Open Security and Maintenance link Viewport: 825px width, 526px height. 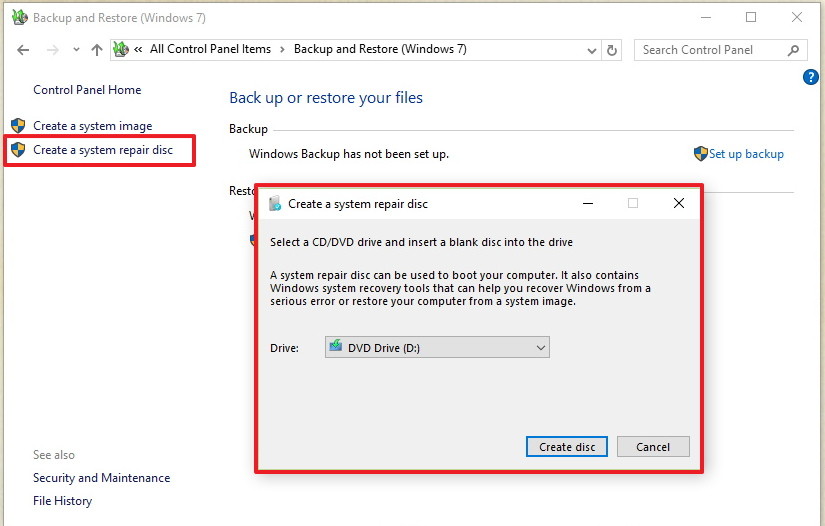pyautogui.click(x=102, y=478)
